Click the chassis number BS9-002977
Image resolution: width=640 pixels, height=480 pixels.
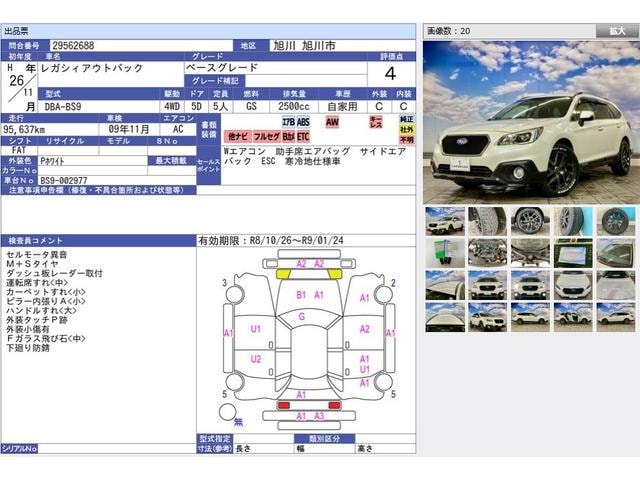pyautogui.click(x=64, y=180)
